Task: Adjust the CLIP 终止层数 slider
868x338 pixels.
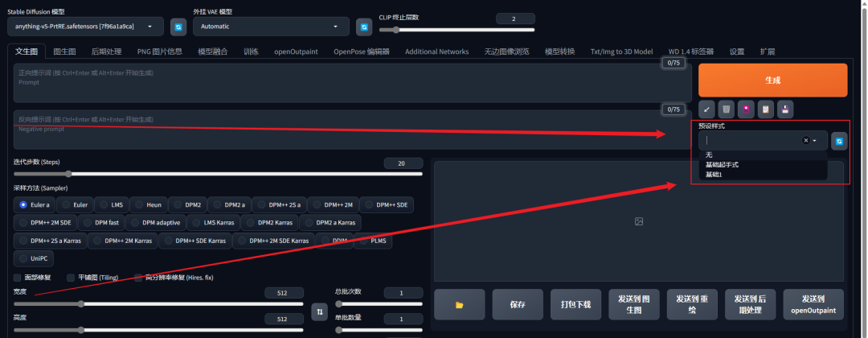Action: click(457, 30)
